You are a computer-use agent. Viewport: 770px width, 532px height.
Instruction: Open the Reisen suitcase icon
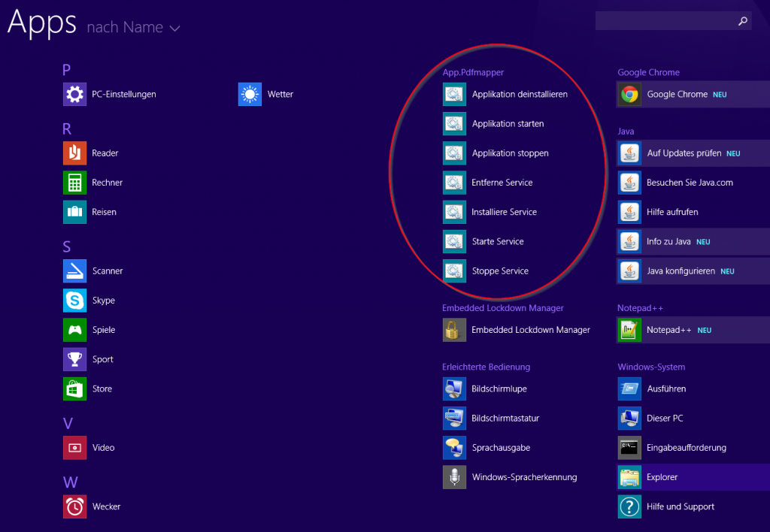pyautogui.click(x=74, y=212)
